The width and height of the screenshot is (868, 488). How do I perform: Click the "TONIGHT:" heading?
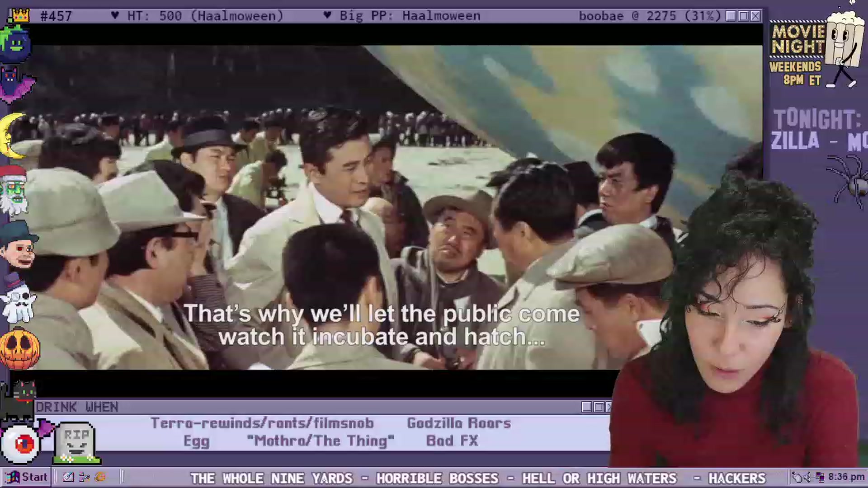click(817, 120)
